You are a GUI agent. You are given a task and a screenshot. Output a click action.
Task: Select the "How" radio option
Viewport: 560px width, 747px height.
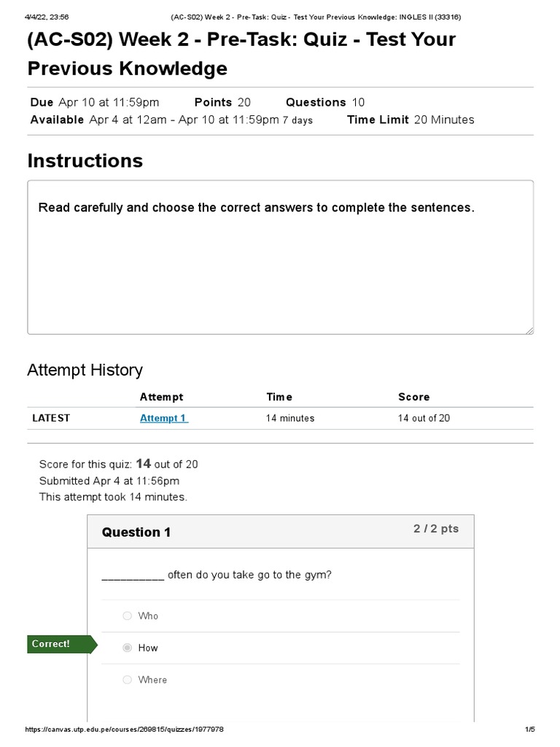tap(128, 648)
